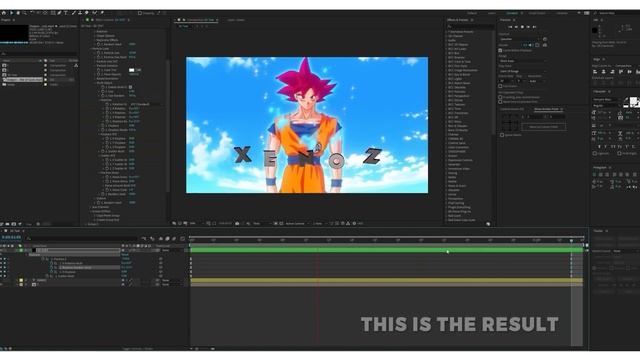Open font style dropdown in Character panel
Image resolution: width=640 pixels, height=360 pixels.
(606, 106)
